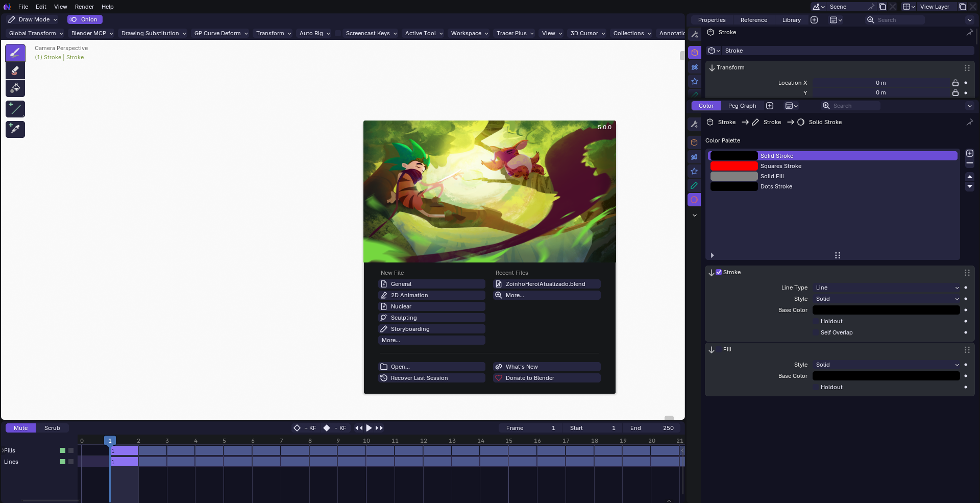Jump to previous keyframe arrows
The image size is (980, 503).
[359, 428]
